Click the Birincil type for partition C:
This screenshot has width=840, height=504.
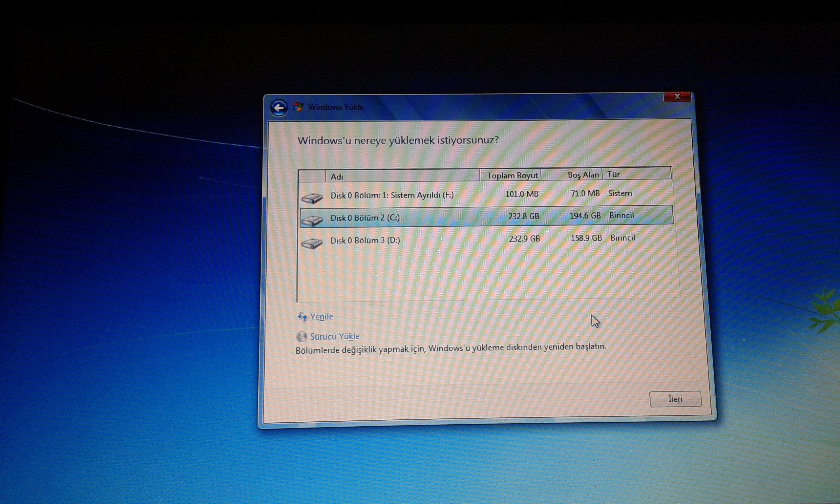(622, 215)
